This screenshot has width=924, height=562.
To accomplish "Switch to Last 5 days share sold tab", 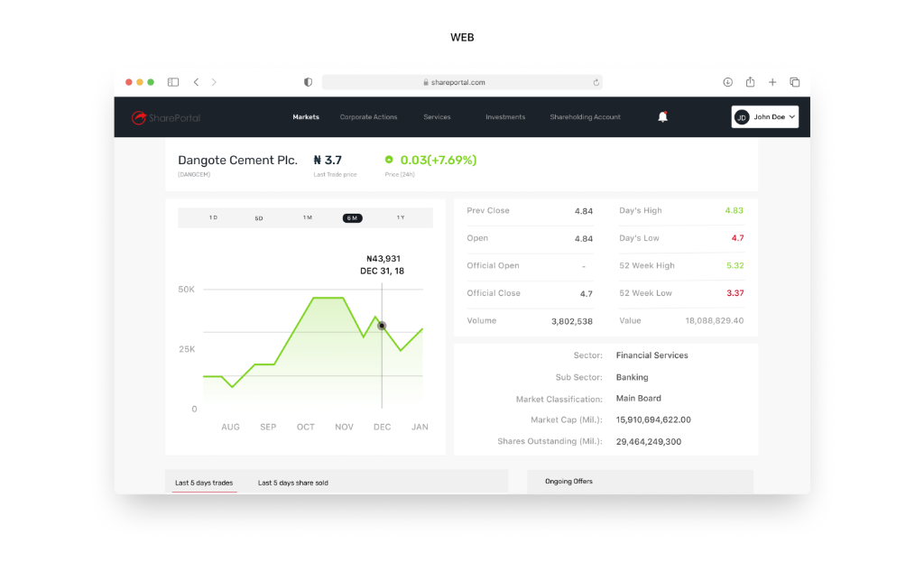I will [x=293, y=483].
